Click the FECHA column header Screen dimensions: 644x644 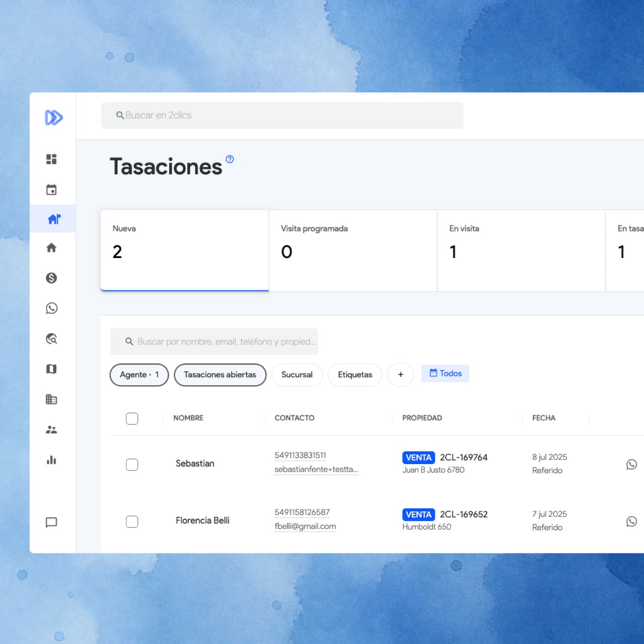click(544, 418)
